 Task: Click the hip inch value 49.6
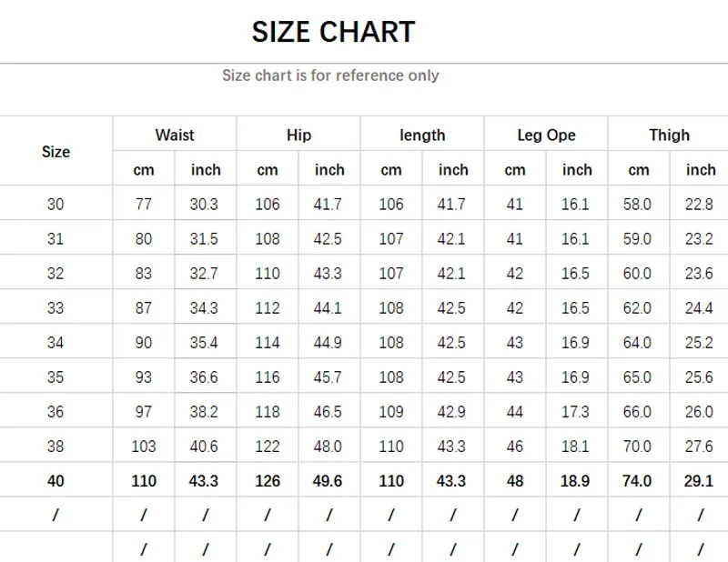click(x=329, y=481)
